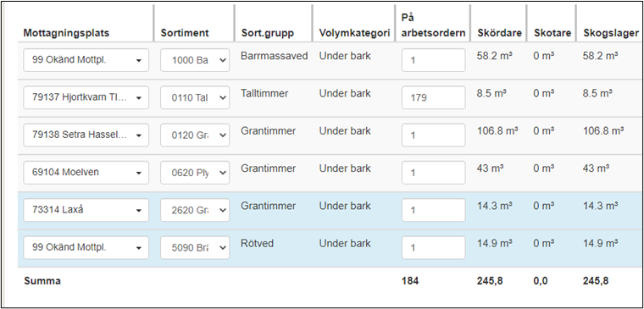
Task: Click the work order field showing 179
Action: (x=433, y=97)
